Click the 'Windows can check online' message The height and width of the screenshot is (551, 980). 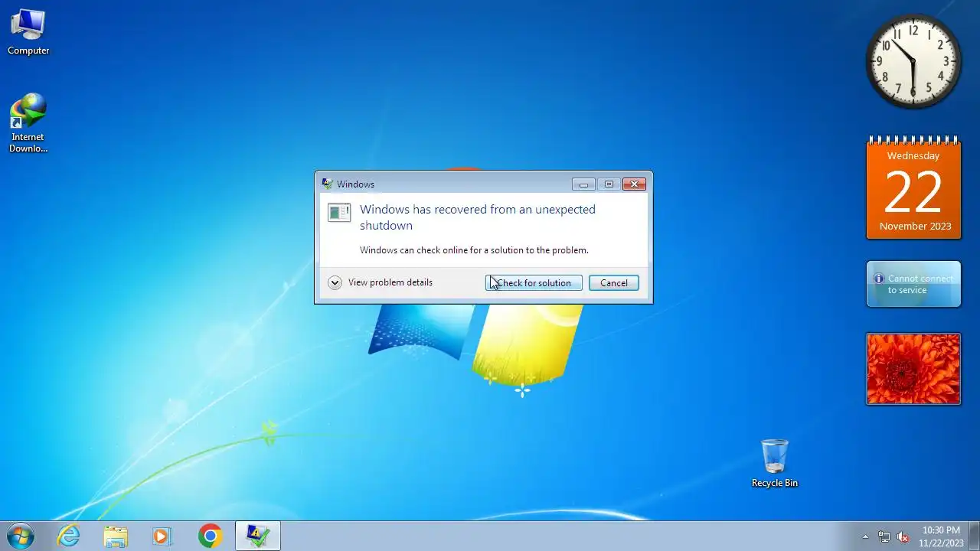pos(474,250)
